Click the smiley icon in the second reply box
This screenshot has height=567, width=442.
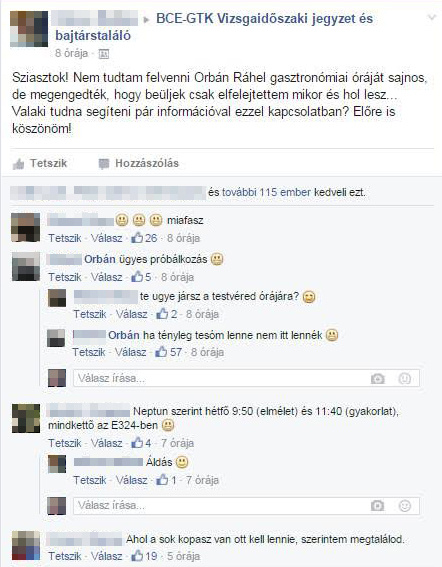coord(404,506)
